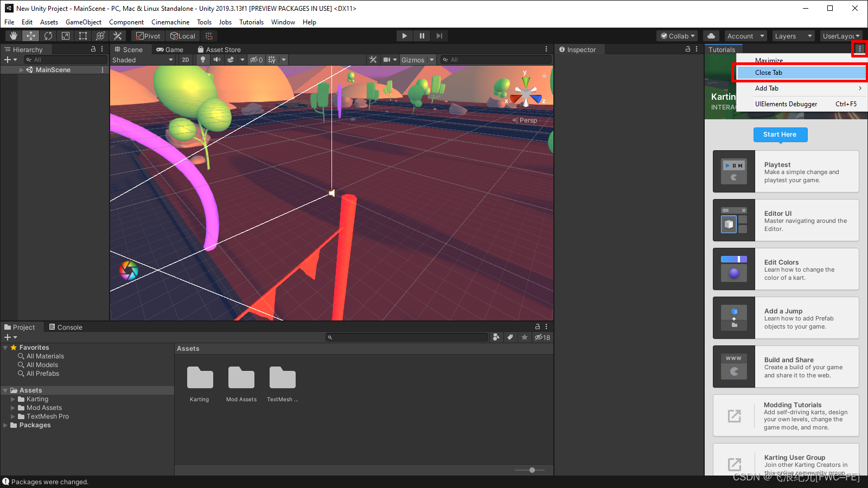Switch to the Console tab

66,327
